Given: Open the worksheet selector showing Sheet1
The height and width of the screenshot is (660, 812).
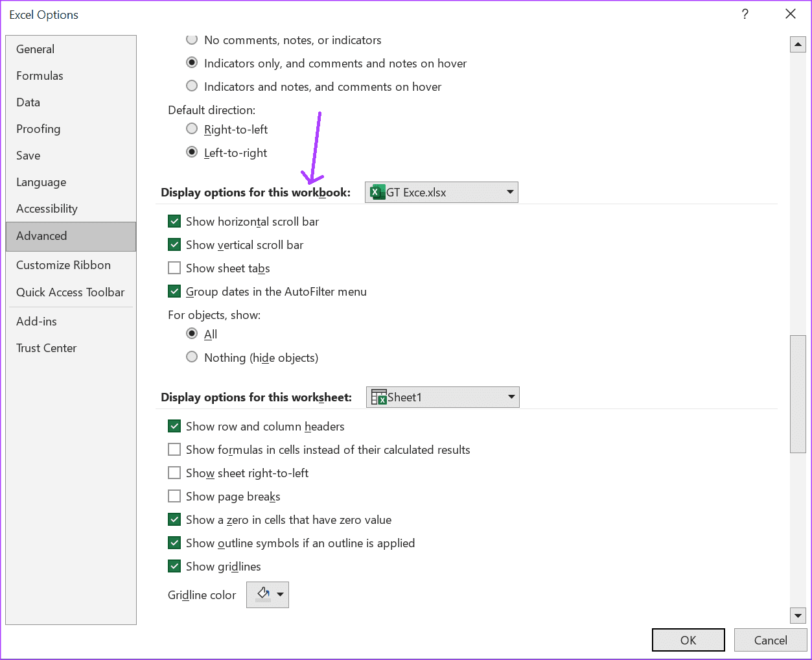Looking at the screenshot, I should tap(443, 397).
